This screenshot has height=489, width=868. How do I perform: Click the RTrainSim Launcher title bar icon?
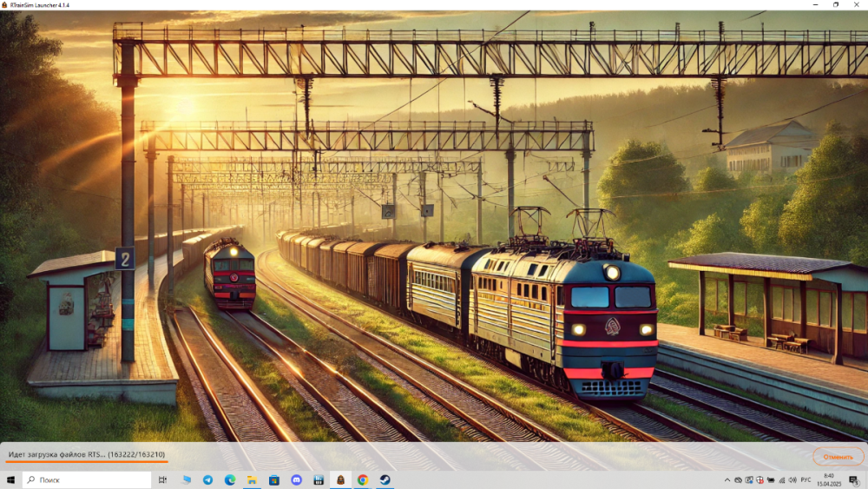click(5, 4)
